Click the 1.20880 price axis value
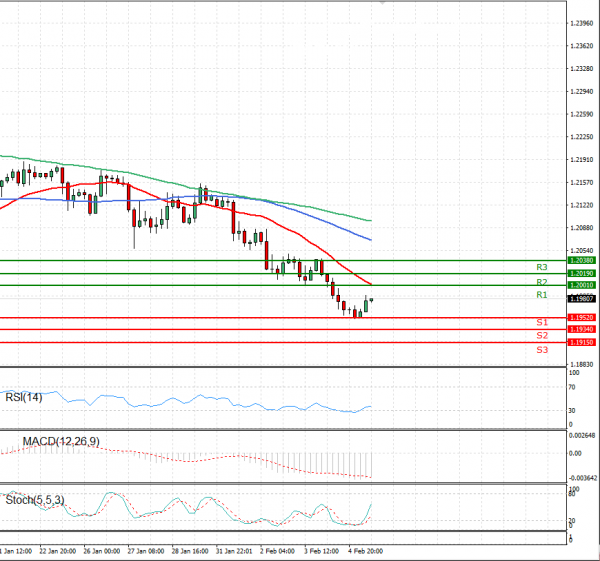The width and height of the screenshot is (600, 561). (x=582, y=228)
